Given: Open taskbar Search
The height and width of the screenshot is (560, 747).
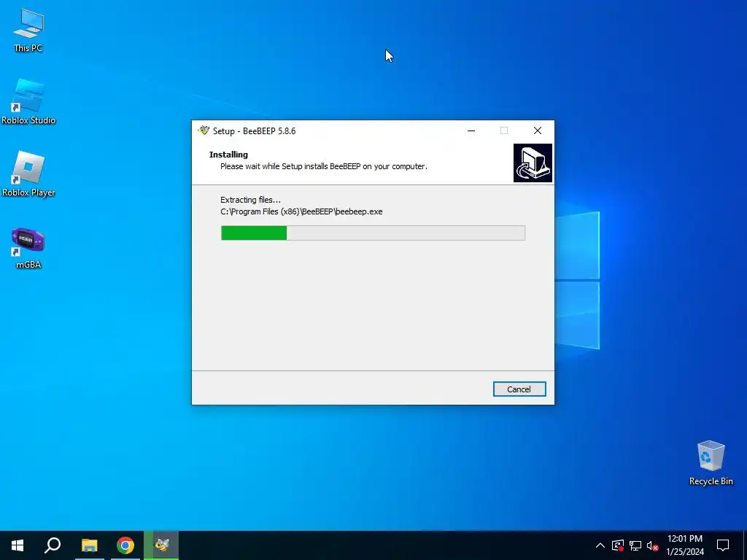Looking at the screenshot, I should pos(53,545).
